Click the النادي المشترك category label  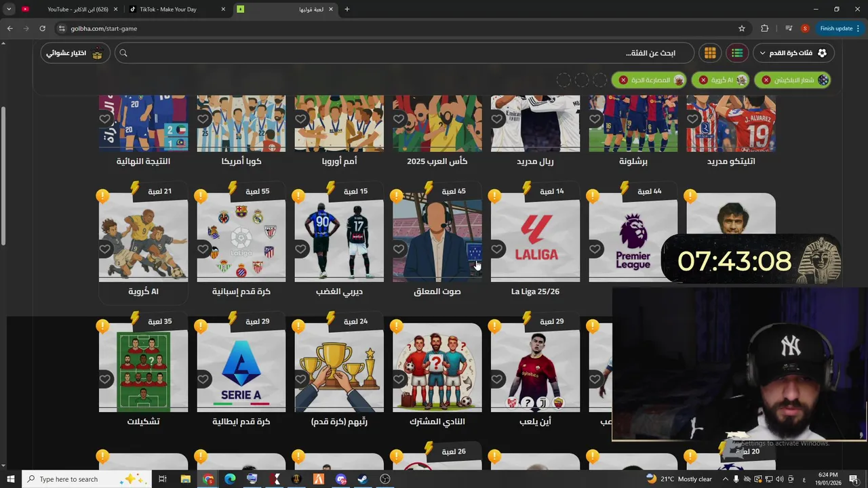point(437,422)
